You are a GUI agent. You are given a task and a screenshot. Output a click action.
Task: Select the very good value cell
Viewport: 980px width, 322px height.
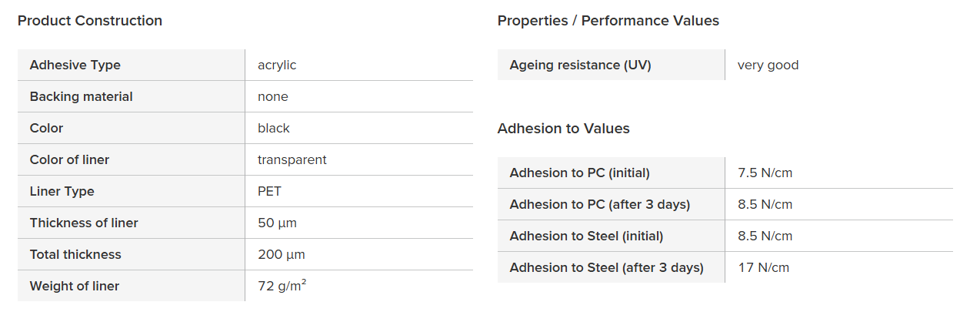768,65
